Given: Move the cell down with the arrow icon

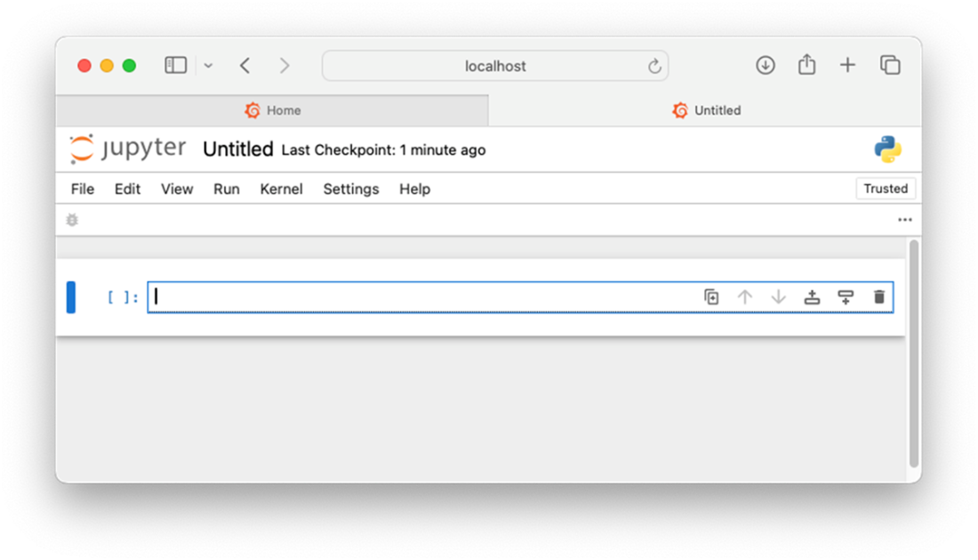Looking at the screenshot, I should point(779,297).
